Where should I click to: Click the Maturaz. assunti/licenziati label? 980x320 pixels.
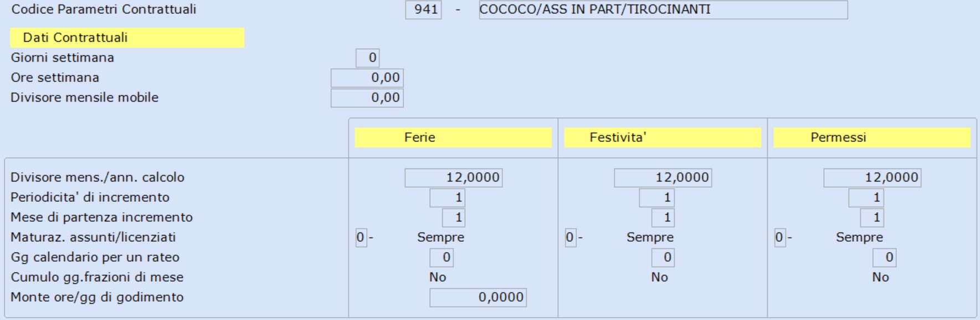click(x=93, y=237)
